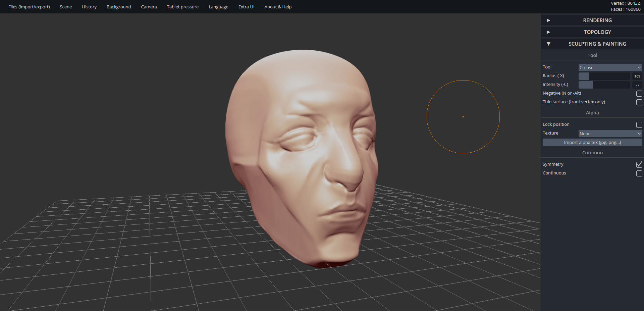Adjust the Intensity slider
The height and width of the screenshot is (311, 644).
click(604, 85)
